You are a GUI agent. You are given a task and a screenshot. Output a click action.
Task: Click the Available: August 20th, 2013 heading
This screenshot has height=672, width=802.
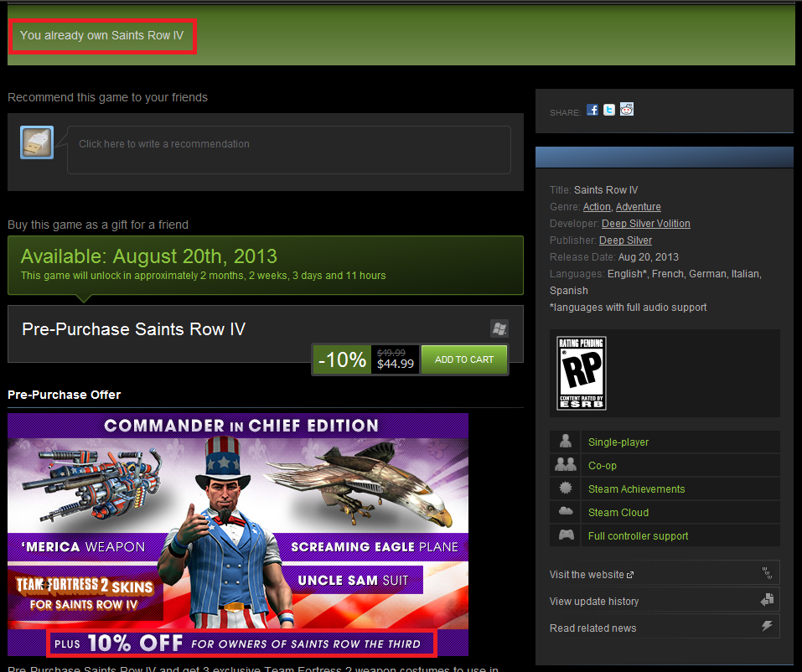pos(149,256)
